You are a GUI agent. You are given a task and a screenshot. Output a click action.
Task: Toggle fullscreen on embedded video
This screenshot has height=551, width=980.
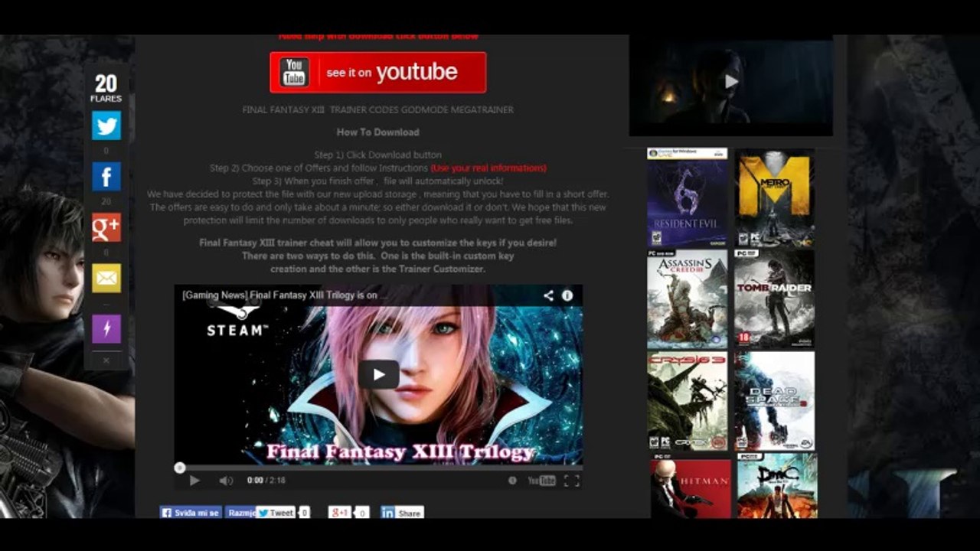pos(572,481)
